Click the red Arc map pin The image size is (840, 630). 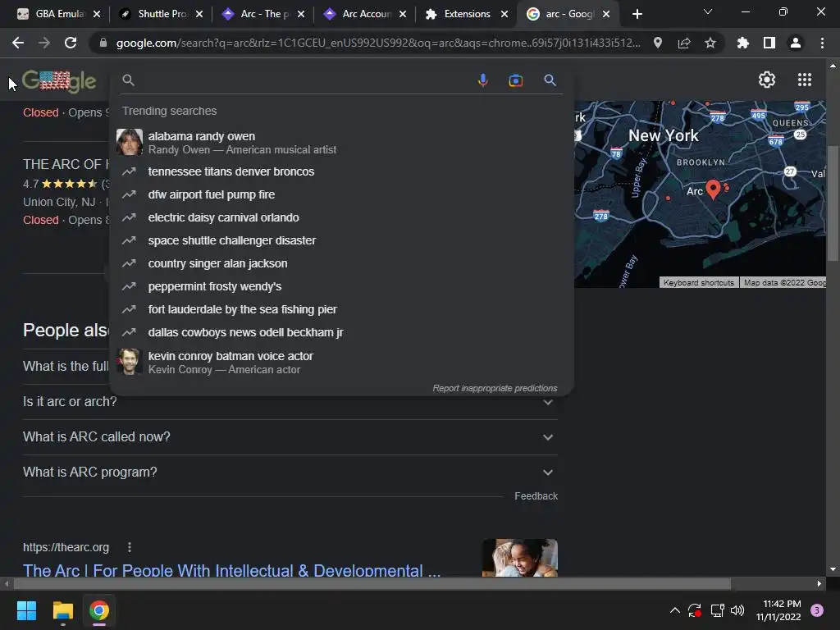pos(713,189)
